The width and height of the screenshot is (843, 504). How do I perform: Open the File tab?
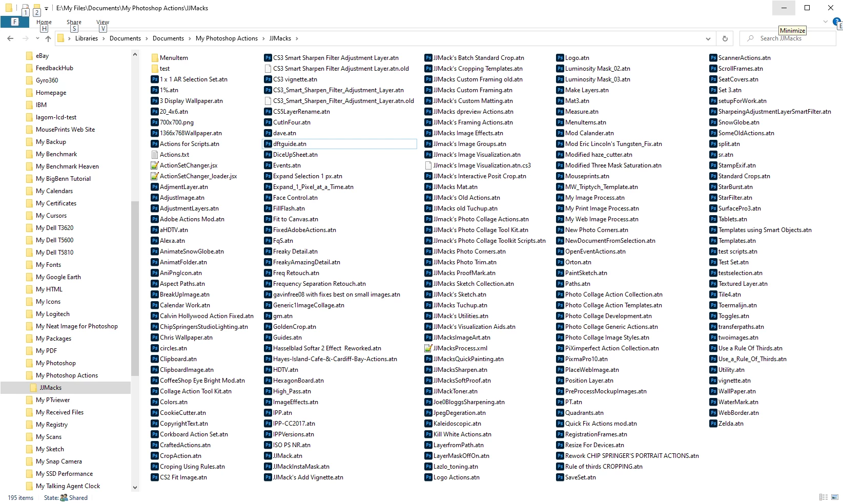(14, 22)
